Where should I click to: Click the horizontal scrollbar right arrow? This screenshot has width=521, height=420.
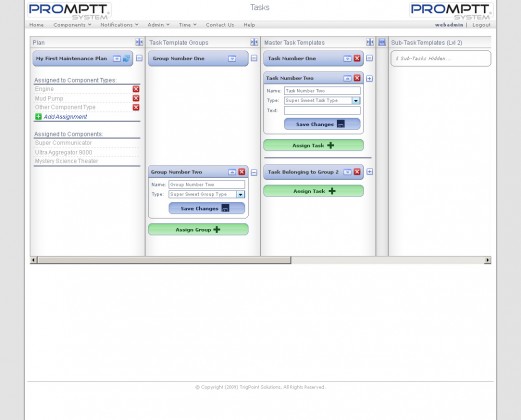pyautogui.click(x=488, y=260)
